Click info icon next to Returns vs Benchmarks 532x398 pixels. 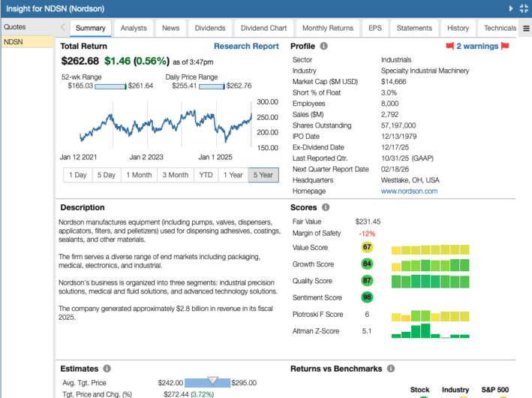click(389, 369)
